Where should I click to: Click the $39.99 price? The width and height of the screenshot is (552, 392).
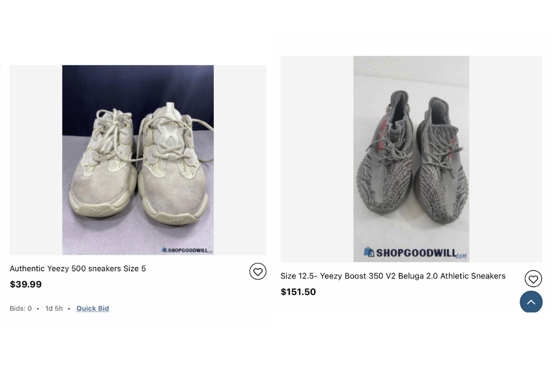point(26,284)
